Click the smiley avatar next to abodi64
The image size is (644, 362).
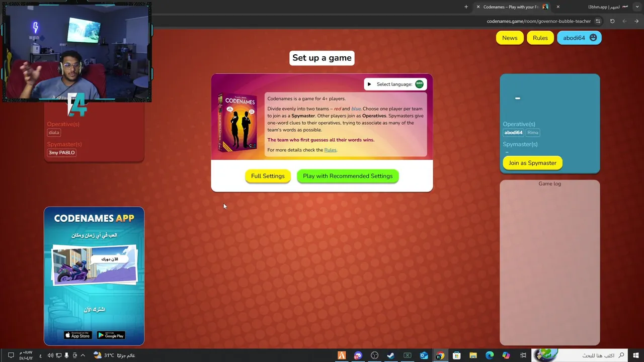[x=593, y=38]
